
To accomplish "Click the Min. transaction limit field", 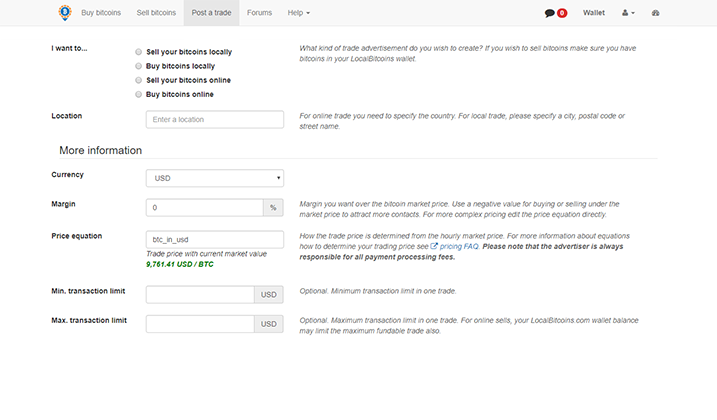I will click(200, 295).
